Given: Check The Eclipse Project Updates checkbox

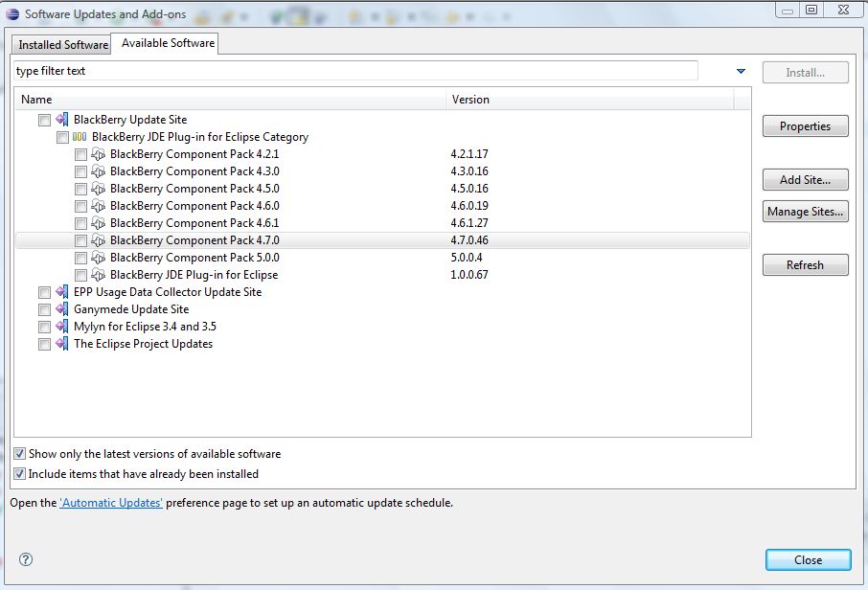Looking at the screenshot, I should 44,344.
